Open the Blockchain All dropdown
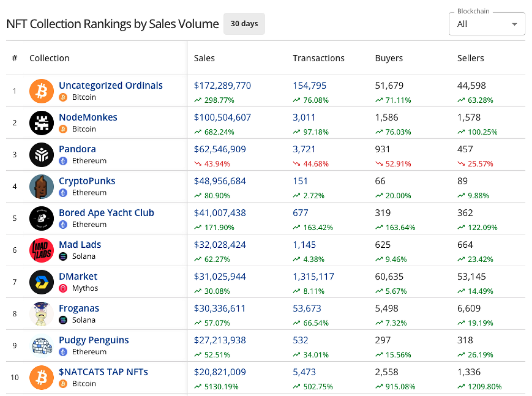This screenshot has height=396, width=532. click(487, 24)
